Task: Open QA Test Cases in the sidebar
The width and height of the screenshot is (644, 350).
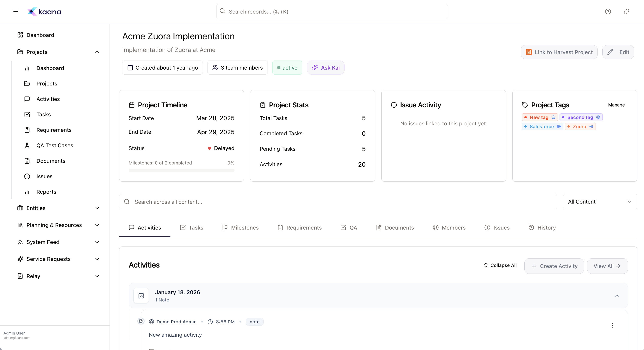Action: click(54, 145)
